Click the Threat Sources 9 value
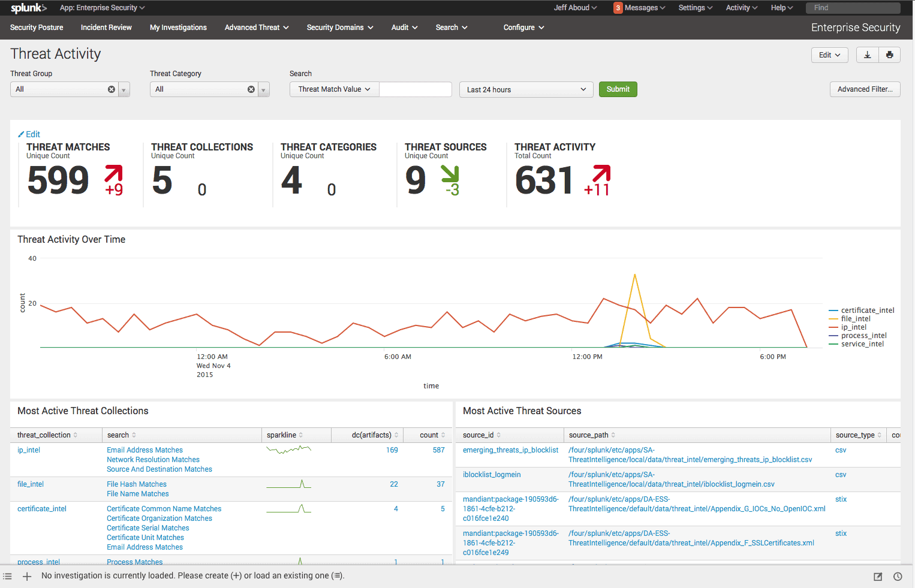The height and width of the screenshot is (588, 915). click(x=416, y=180)
